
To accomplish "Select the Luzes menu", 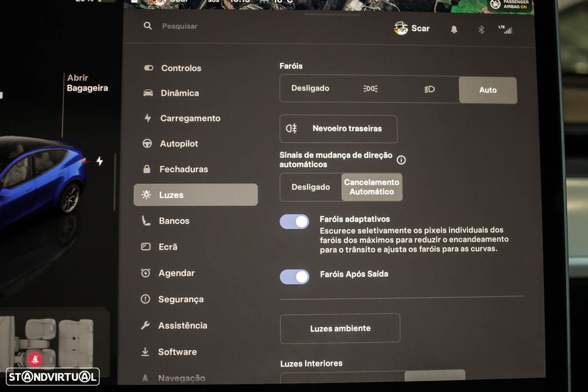I will [195, 194].
